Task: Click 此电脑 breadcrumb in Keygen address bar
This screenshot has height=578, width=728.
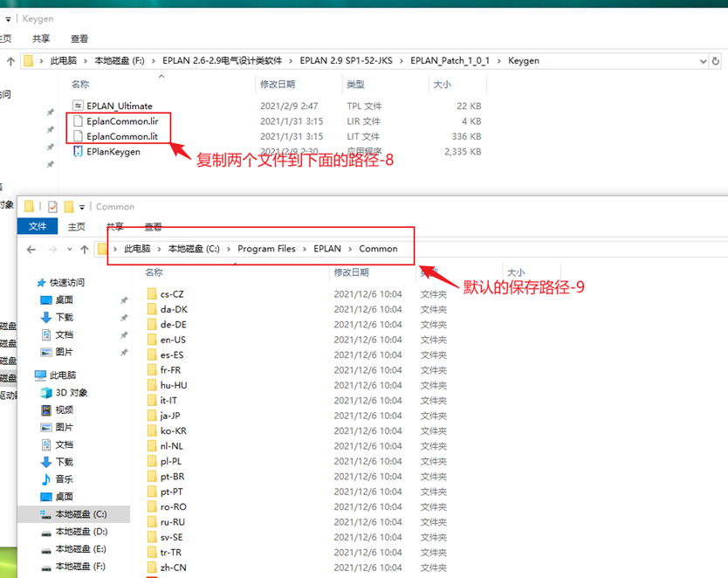Action: pyautogui.click(x=64, y=61)
